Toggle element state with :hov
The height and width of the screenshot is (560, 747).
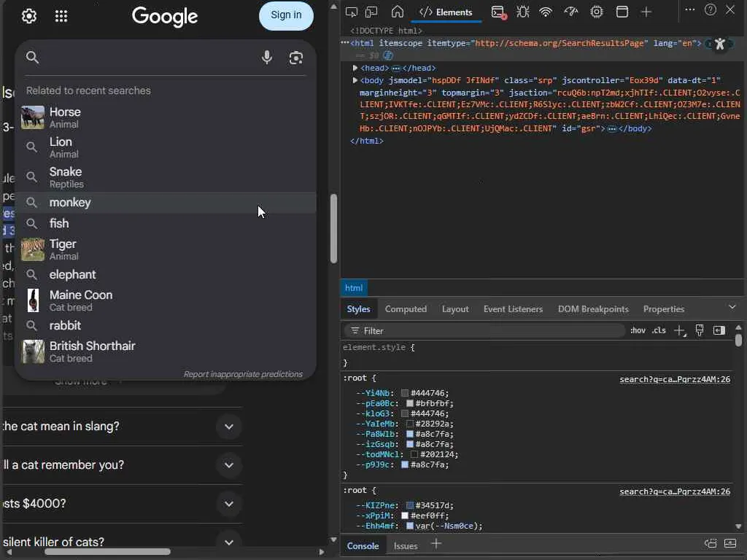coord(638,330)
